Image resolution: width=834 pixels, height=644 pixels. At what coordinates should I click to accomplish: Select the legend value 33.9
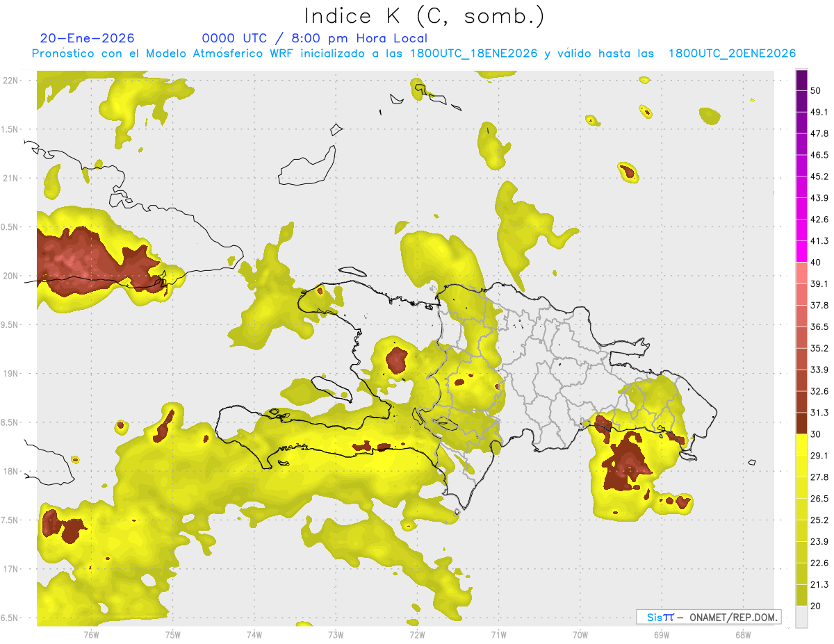tap(819, 370)
